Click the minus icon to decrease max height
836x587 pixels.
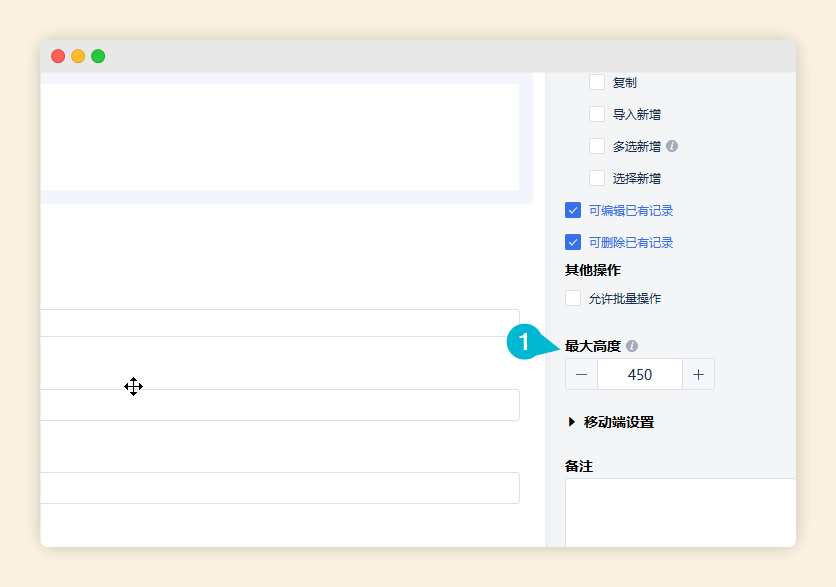(x=581, y=374)
